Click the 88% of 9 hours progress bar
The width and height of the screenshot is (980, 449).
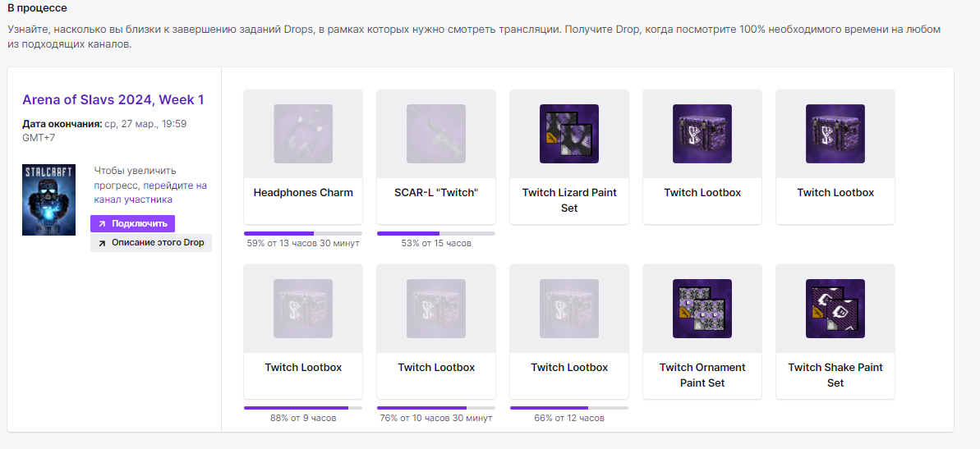pyautogui.click(x=303, y=408)
